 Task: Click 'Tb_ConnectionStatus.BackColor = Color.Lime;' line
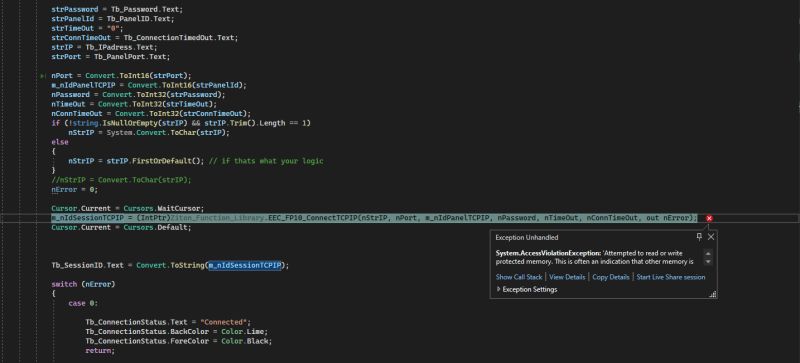[177, 332]
